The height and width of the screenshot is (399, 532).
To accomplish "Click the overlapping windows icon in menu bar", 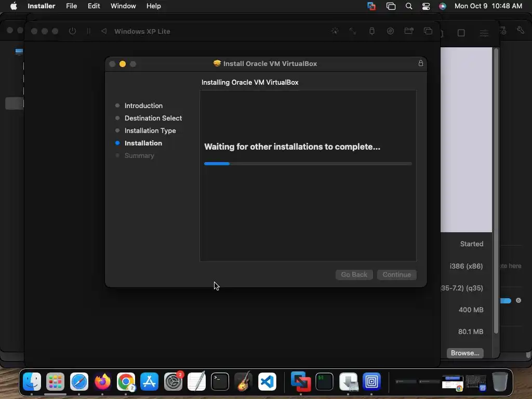I will coord(391,6).
